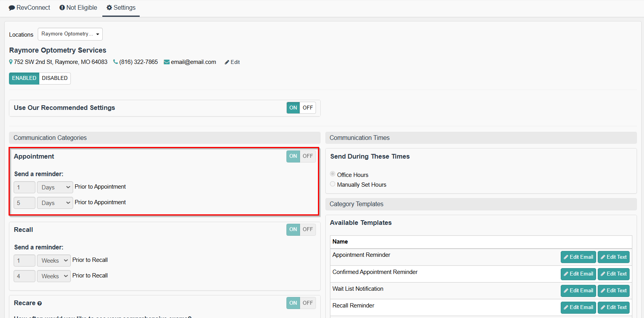The image size is (644, 318).
Task: Edit Text for Wait List Notification
Action: (x=614, y=291)
